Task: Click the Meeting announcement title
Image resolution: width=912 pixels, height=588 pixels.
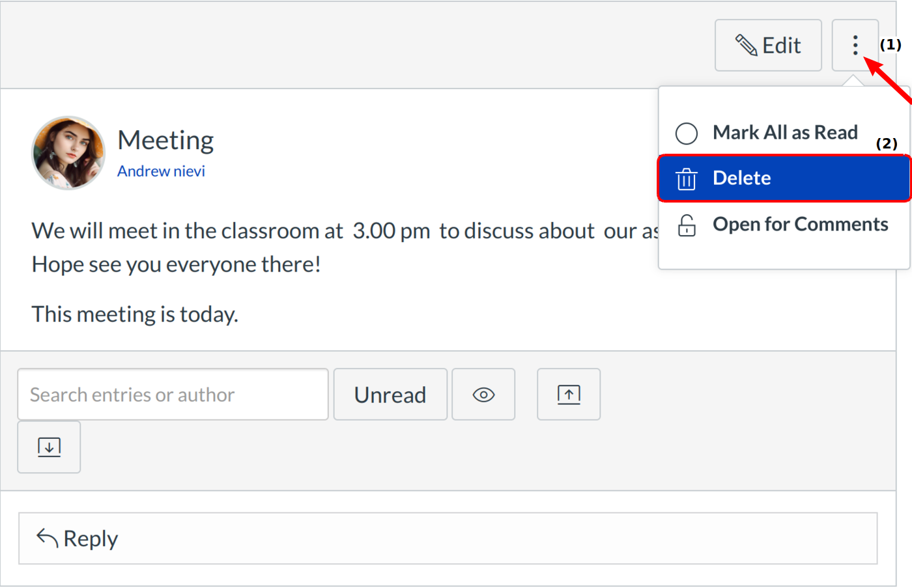Action: point(165,141)
